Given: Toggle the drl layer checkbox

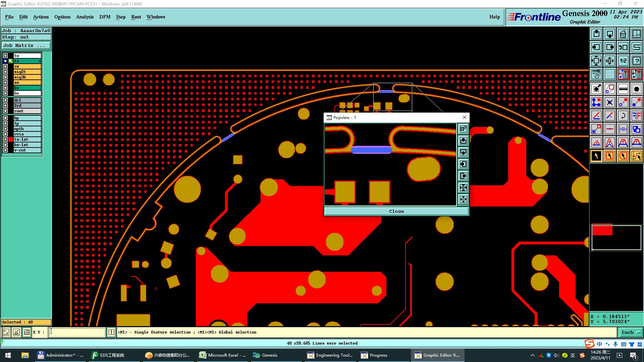Looking at the screenshot, I should [x=5, y=100].
